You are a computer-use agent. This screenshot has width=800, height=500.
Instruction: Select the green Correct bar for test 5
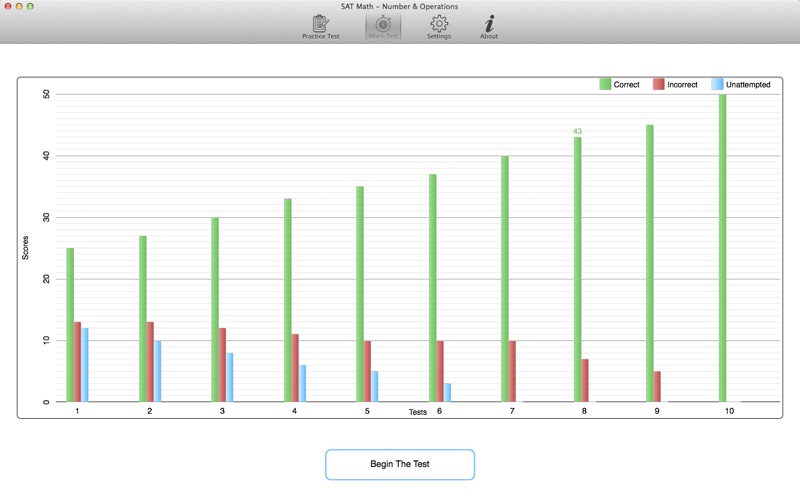point(360,294)
